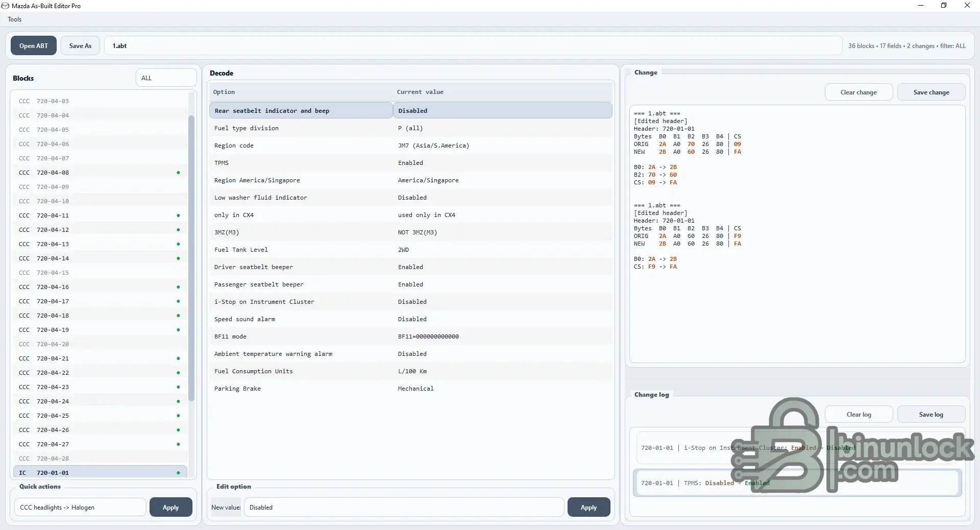The height and width of the screenshot is (530, 980).
Task: Open the ALL blocks filter dropdown
Action: click(x=166, y=78)
